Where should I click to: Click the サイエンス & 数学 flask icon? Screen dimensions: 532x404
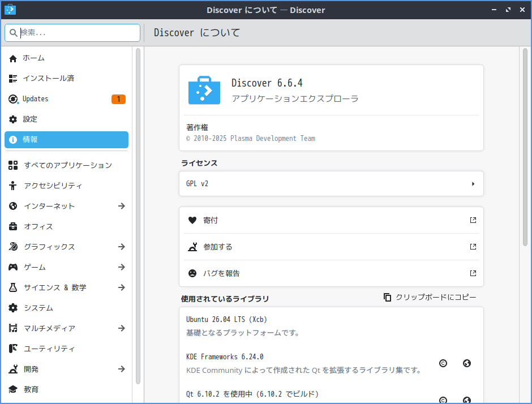(x=13, y=287)
